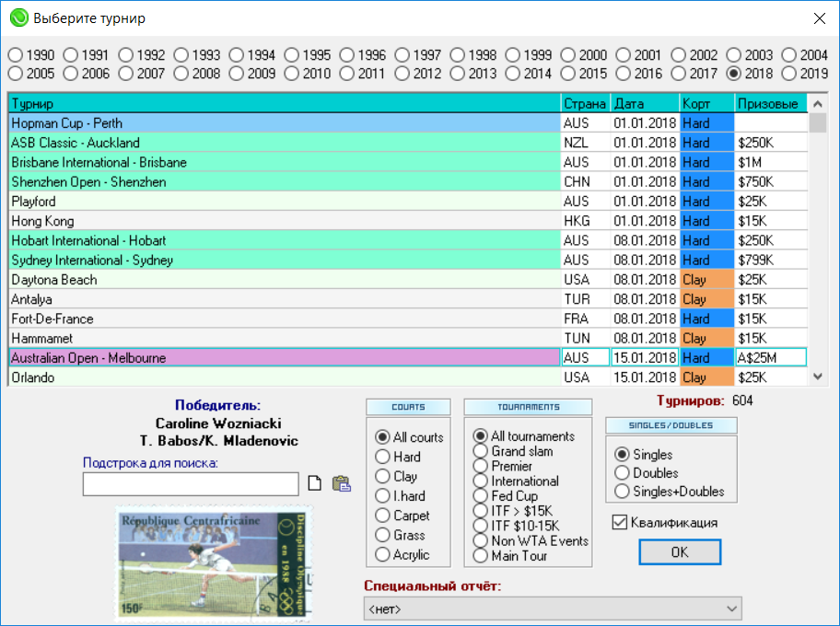Click the Дата column header
Viewport: 840px width, 626px height.
click(645, 103)
